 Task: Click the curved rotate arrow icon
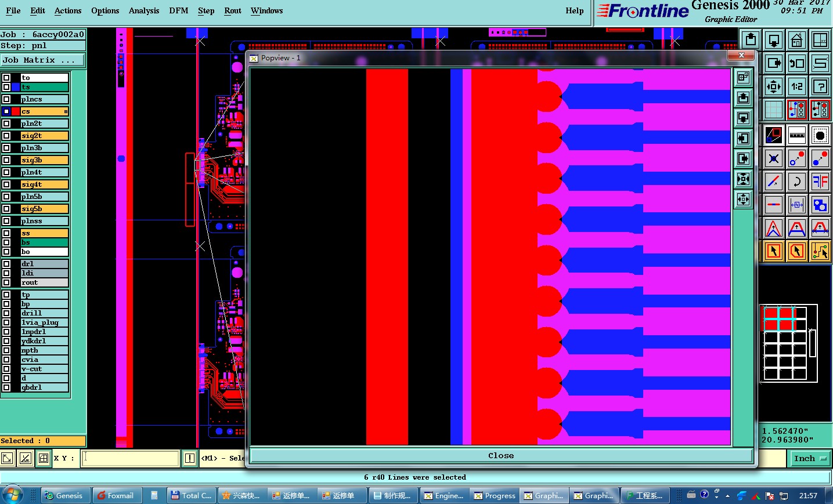pos(797,182)
